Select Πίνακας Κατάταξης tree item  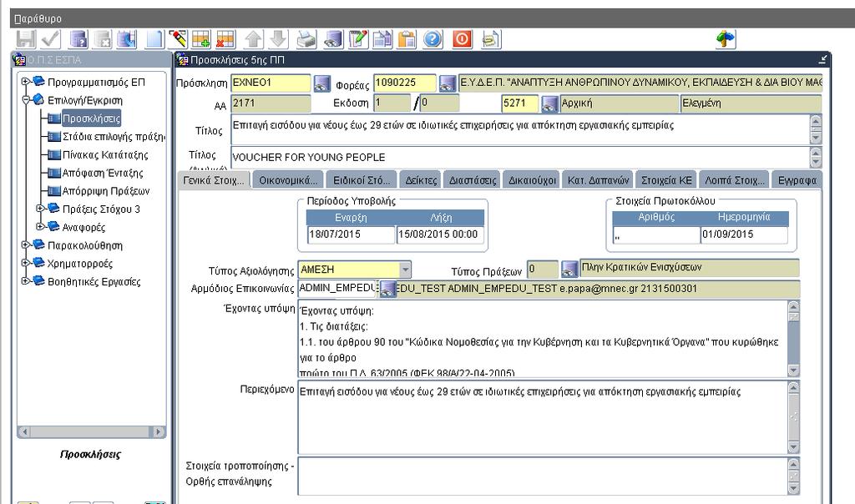pos(105,154)
